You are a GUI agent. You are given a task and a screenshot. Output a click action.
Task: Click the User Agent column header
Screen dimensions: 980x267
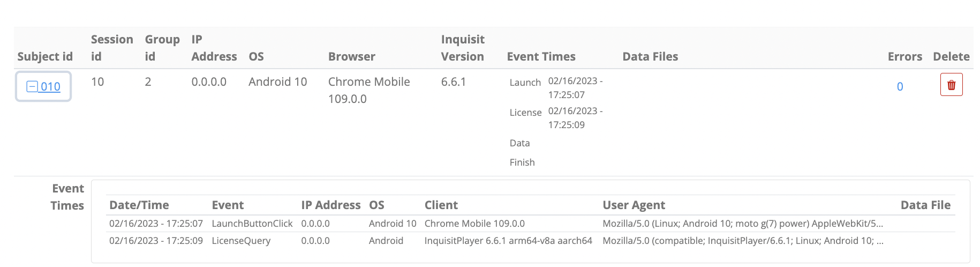click(634, 205)
